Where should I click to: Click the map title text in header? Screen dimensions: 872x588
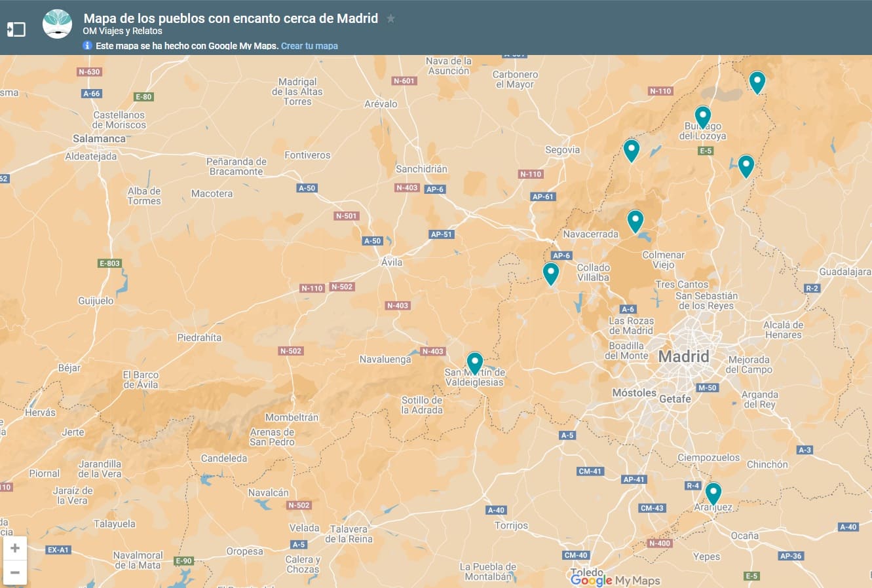[231, 18]
